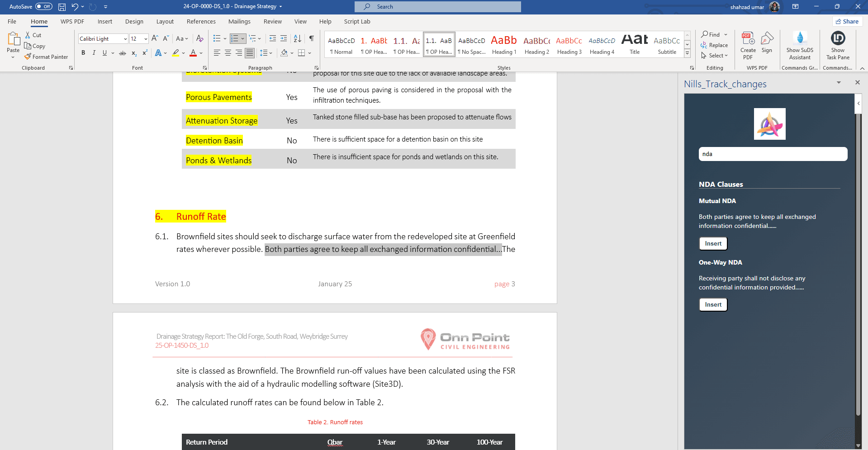Open Change Case dropdown

pos(182,39)
